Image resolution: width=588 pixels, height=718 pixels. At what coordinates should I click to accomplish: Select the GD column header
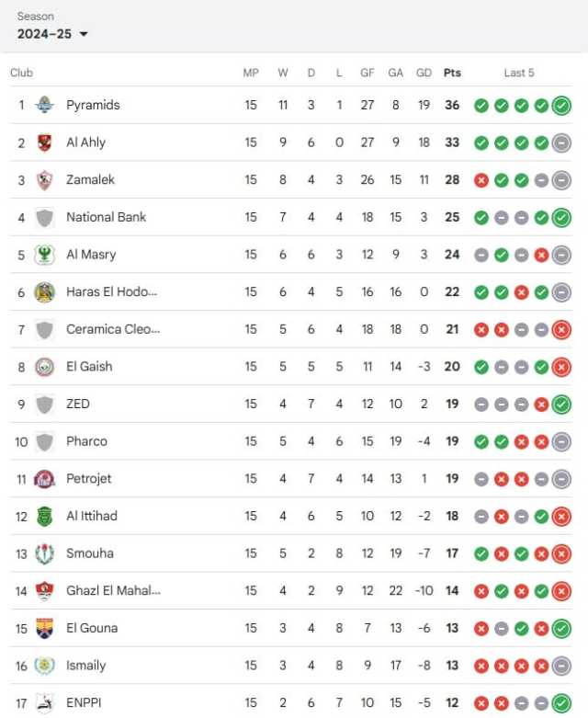click(x=424, y=73)
